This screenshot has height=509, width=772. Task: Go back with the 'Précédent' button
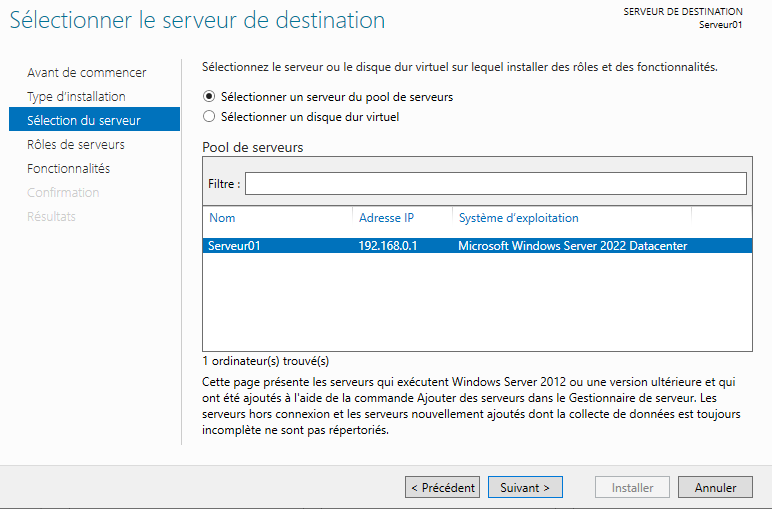[x=442, y=488]
